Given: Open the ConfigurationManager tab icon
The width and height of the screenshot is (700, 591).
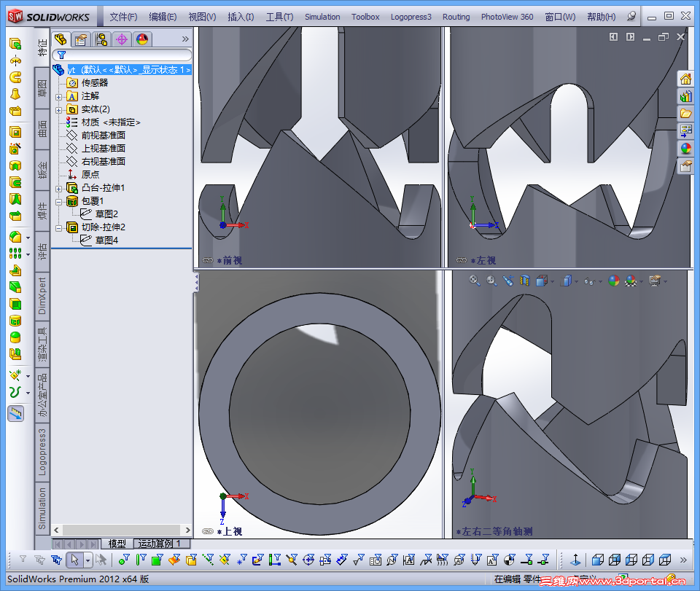Looking at the screenshot, I should pyautogui.click(x=101, y=39).
